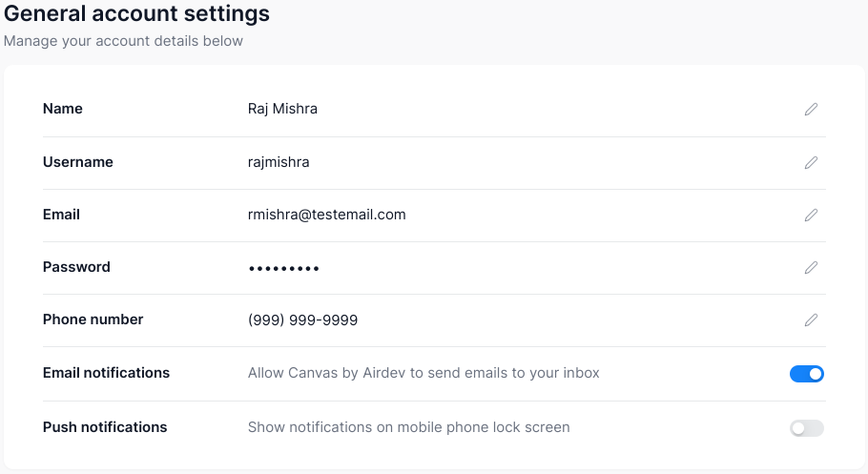
Task: Click the name value "Raj Mishra"
Action: click(282, 109)
